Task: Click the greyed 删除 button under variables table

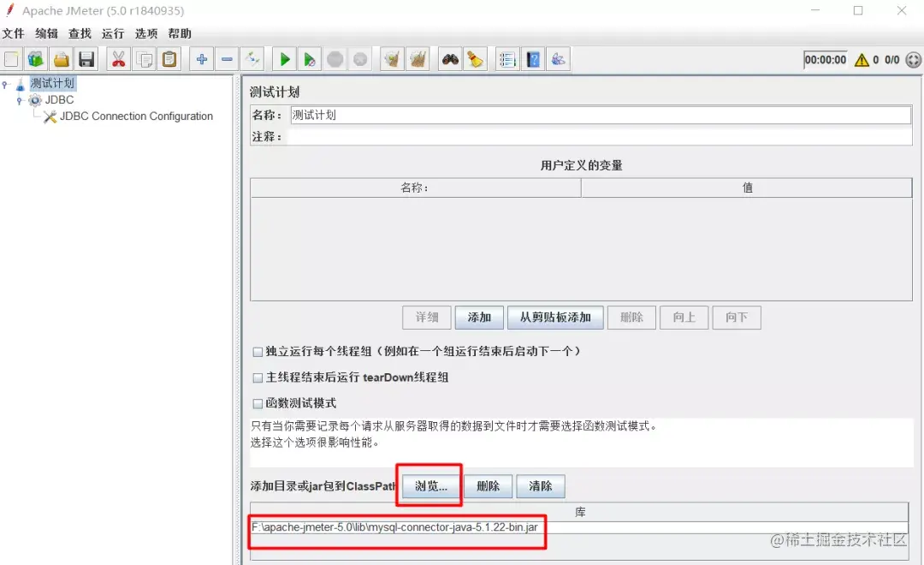Action: [631, 318]
